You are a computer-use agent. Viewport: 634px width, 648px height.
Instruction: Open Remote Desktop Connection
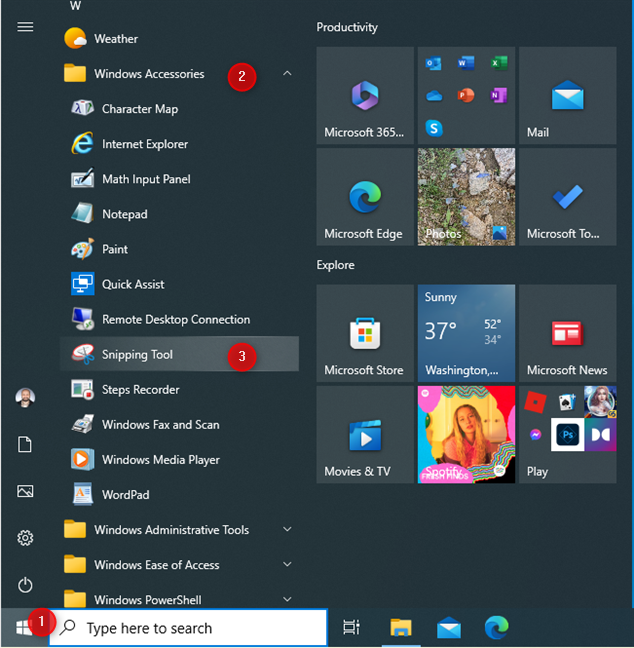coord(175,320)
